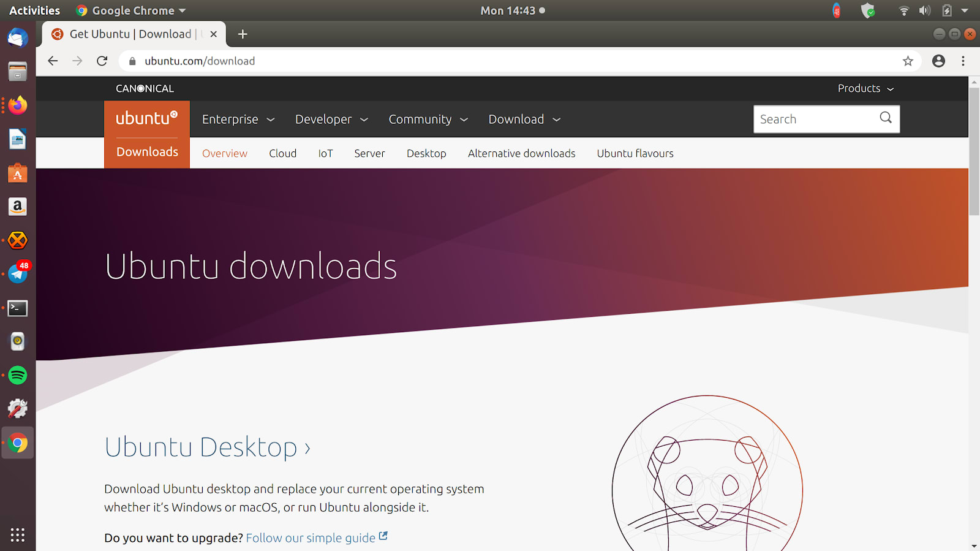Open the Chrome profile account icon
The image size is (980, 551).
(938, 61)
